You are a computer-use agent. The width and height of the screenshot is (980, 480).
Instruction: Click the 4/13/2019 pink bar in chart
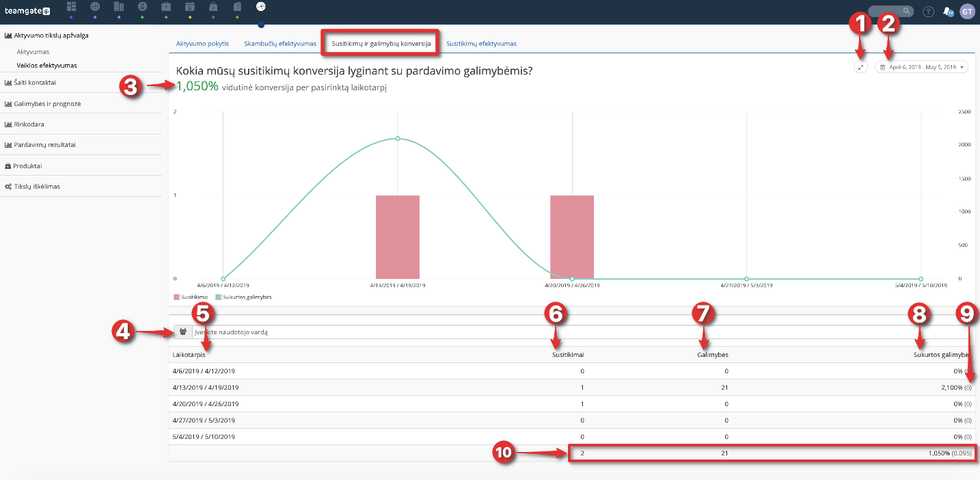tap(397, 237)
